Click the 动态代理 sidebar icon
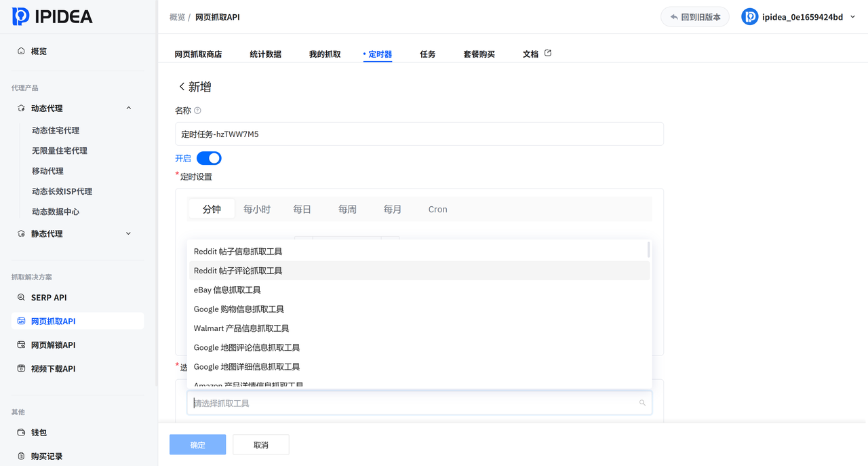This screenshot has width=868, height=466. point(21,109)
